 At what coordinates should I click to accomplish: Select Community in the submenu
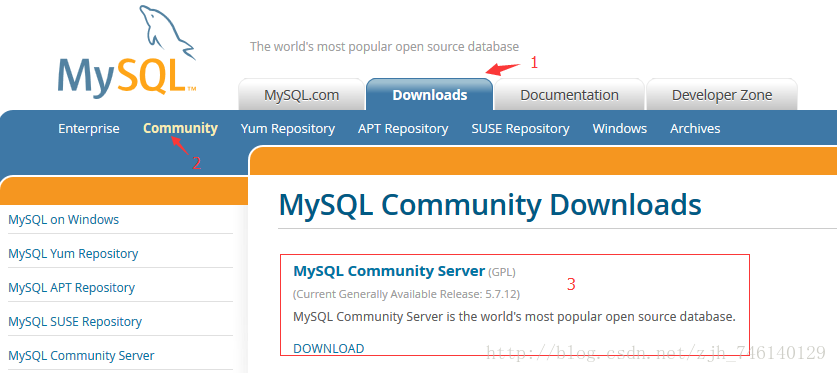pyautogui.click(x=180, y=129)
